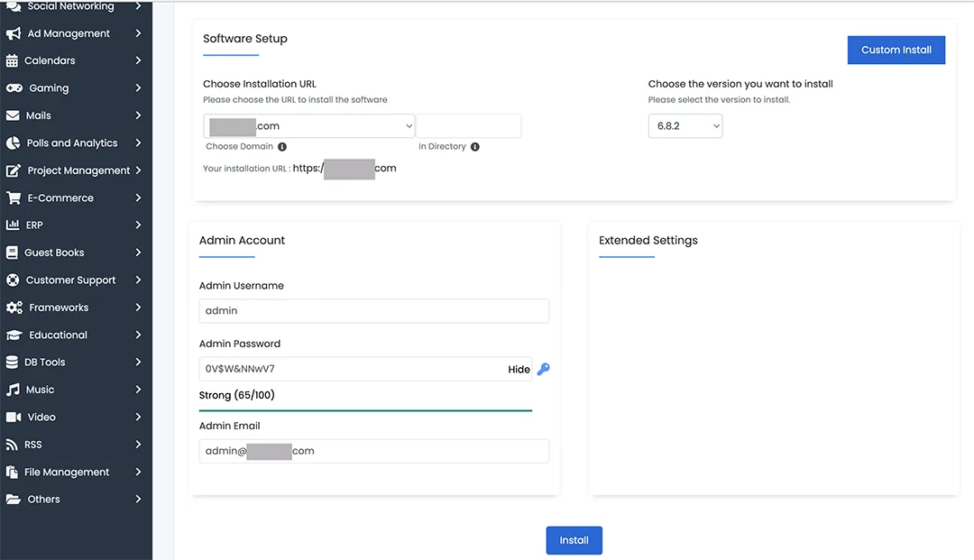Click the Guest Books book icon

point(12,252)
